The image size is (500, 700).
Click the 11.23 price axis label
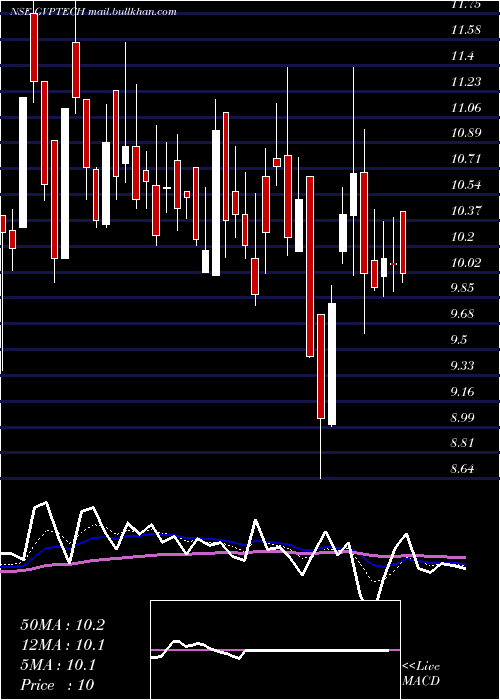tap(466, 82)
